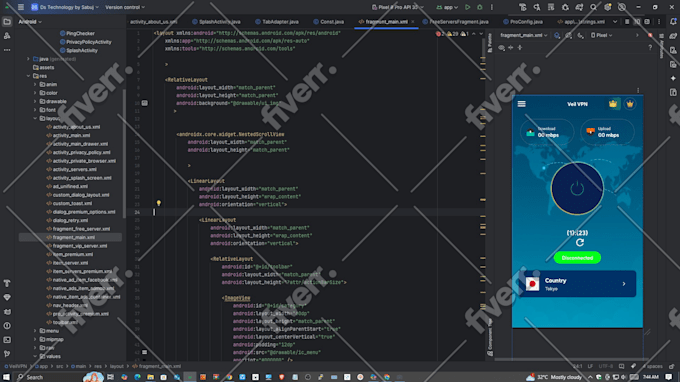This screenshot has width=680, height=382.
Task: Click the power connect button in preview
Action: click(x=577, y=189)
